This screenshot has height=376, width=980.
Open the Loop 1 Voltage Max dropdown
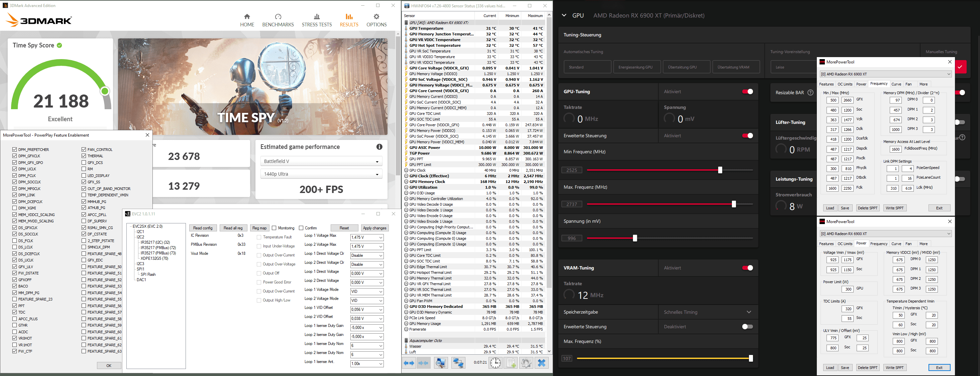(x=367, y=237)
